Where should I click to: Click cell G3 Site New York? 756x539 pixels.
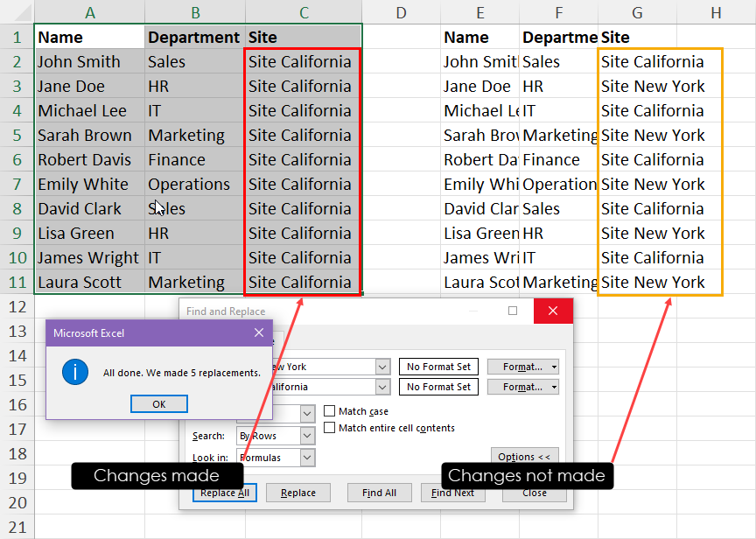click(637, 86)
